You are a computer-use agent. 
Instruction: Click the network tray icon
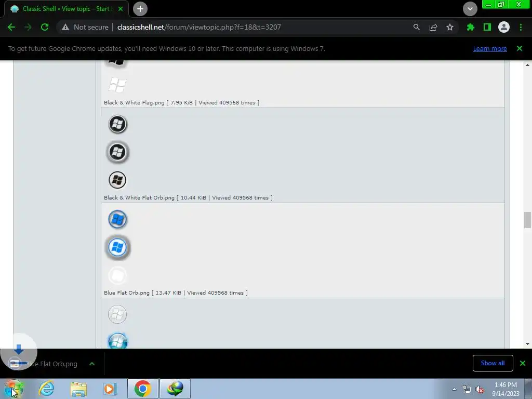point(467,389)
